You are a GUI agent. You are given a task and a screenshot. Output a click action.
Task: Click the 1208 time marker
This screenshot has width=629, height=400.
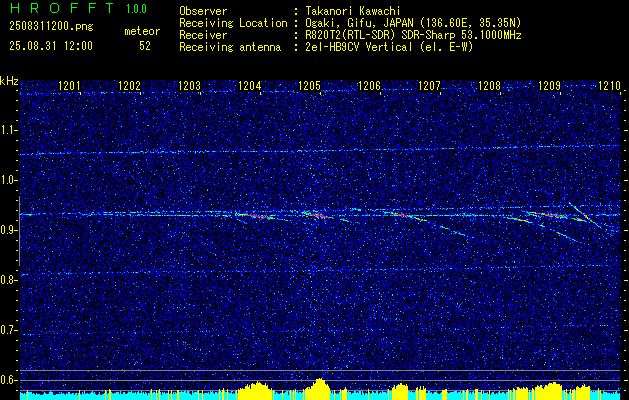tap(489, 85)
